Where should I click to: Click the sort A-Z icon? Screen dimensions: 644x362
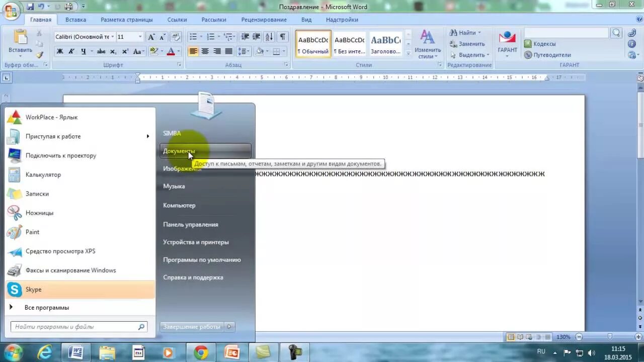[269, 37]
